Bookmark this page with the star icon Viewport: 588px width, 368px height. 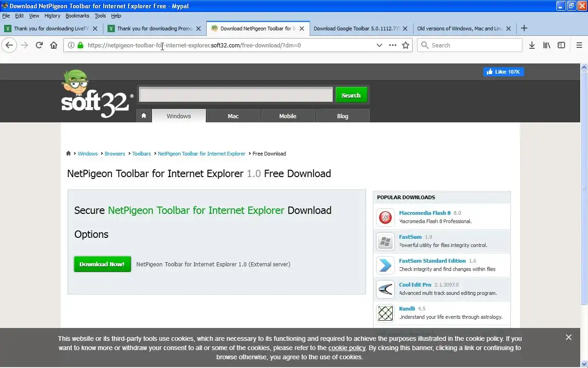[406, 45]
